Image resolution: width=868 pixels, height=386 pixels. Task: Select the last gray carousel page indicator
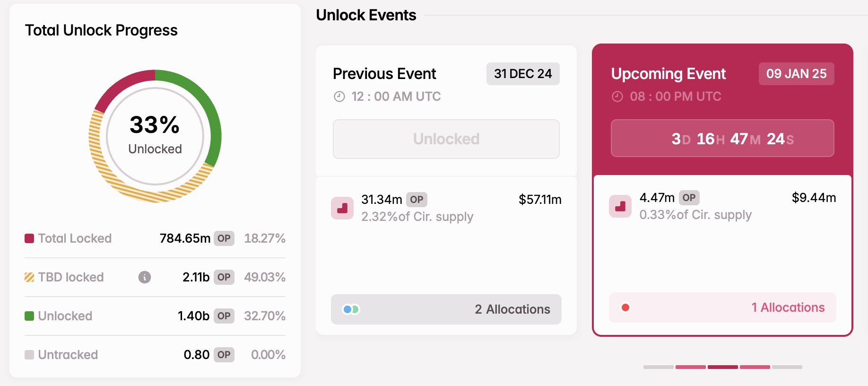tap(787, 367)
